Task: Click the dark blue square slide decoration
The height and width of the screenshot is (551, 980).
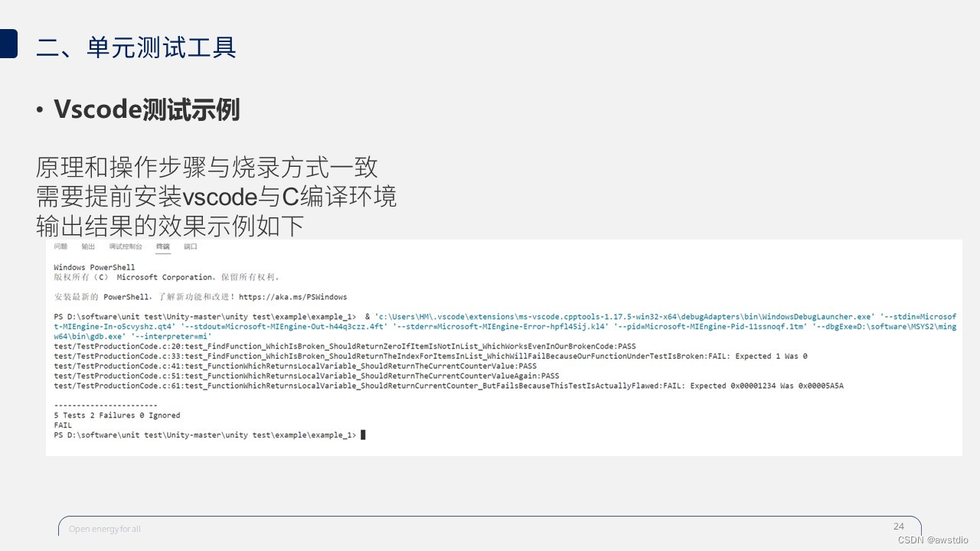Action: coord(8,44)
